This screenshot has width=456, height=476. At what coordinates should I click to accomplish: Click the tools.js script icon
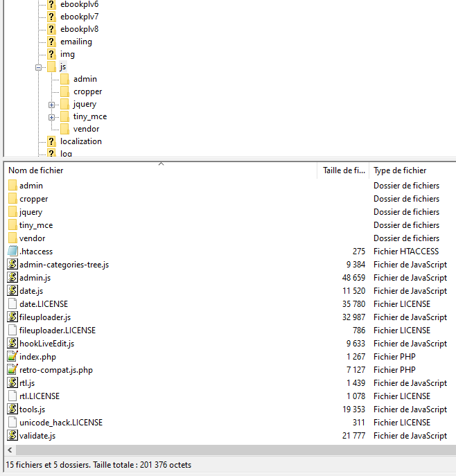pyautogui.click(x=12, y=409)
